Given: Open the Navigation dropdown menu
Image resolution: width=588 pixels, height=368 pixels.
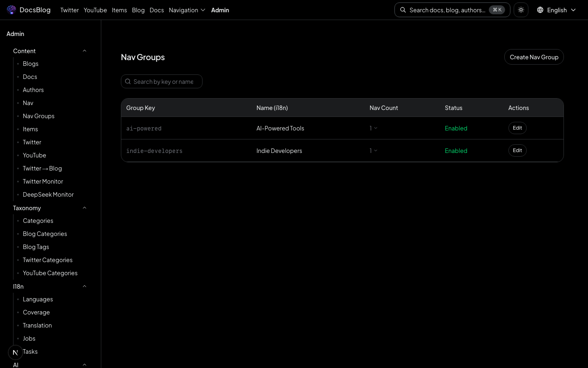Looking at the screenshot, I should click(187, 10).
